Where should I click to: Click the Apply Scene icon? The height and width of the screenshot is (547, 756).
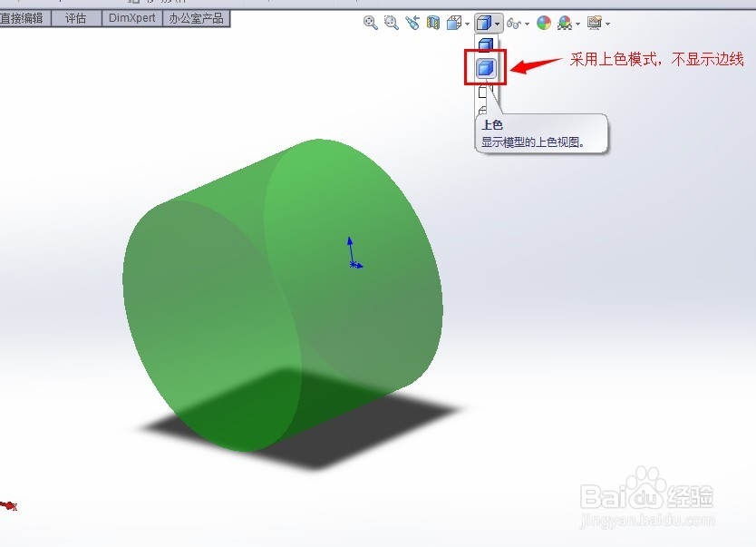coord(565,23)
